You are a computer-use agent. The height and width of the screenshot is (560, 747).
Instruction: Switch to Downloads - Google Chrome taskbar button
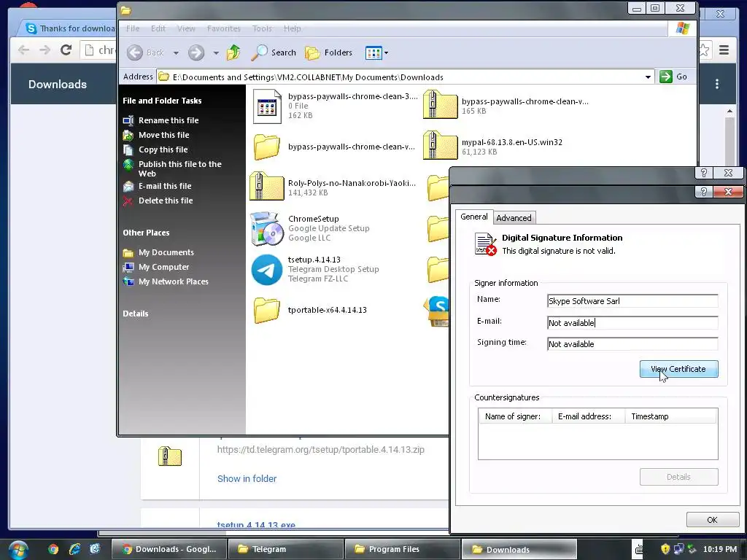click(169, 549)
